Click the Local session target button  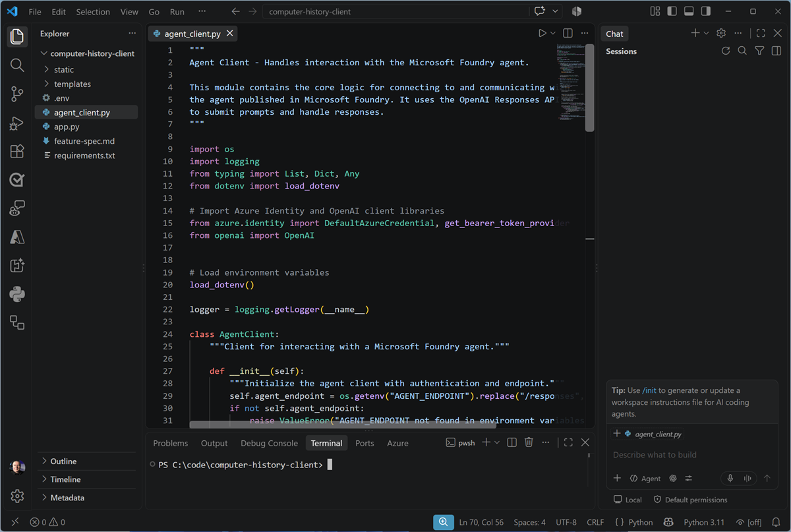628,500
